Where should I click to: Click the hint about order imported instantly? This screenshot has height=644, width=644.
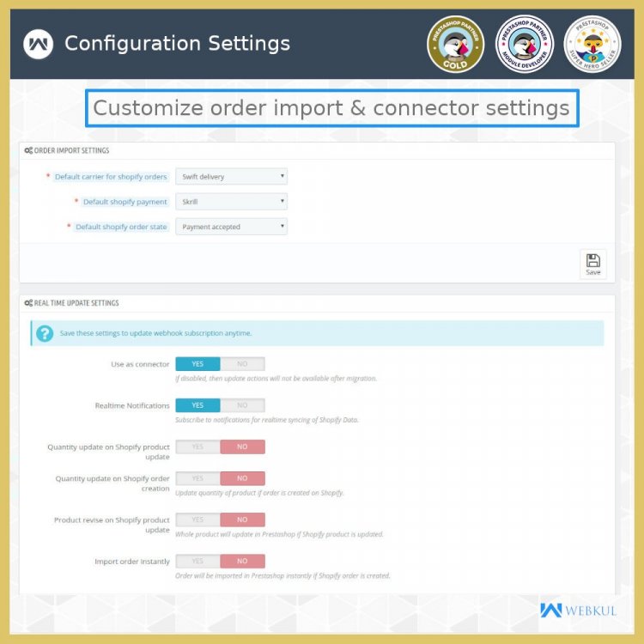pos(283,576)
